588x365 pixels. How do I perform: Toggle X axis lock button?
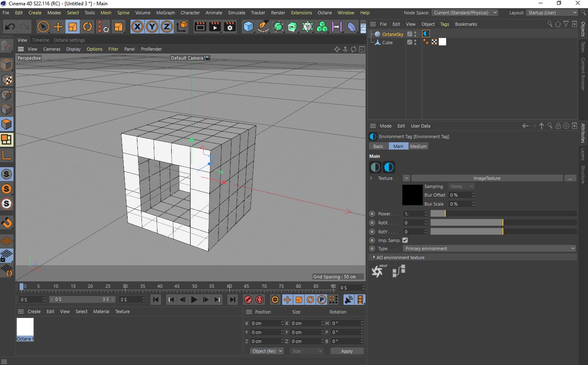(137, 27)
